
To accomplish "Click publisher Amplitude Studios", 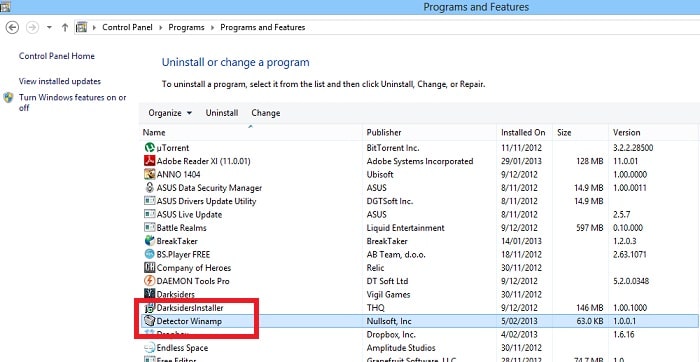I will 401,348.
